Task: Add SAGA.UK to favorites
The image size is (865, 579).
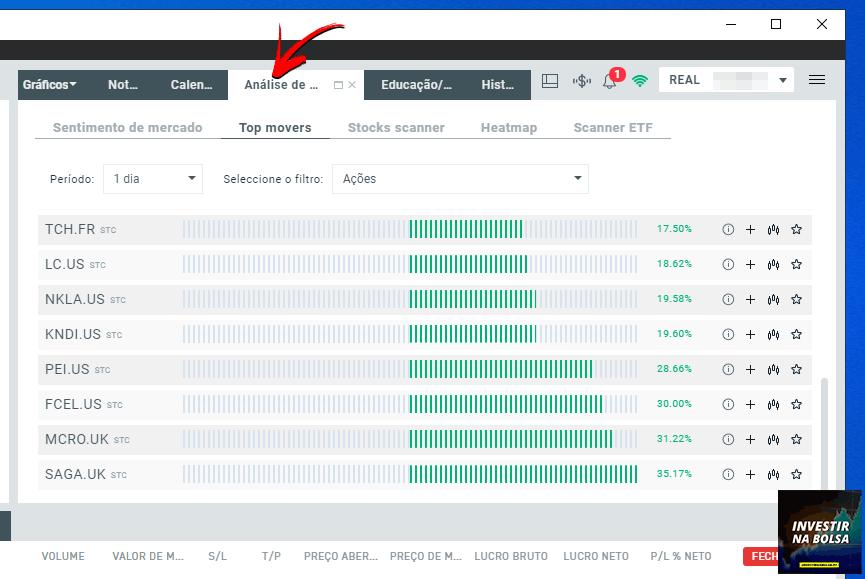Action: 796,474
